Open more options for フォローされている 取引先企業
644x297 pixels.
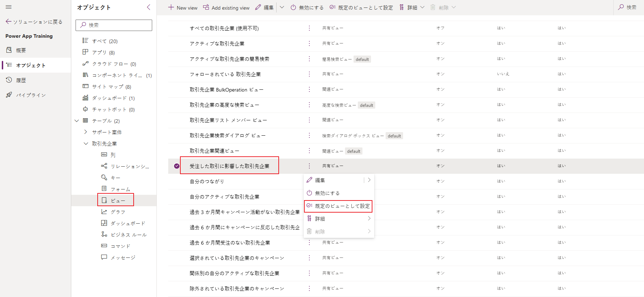click(x=309, y=74)
